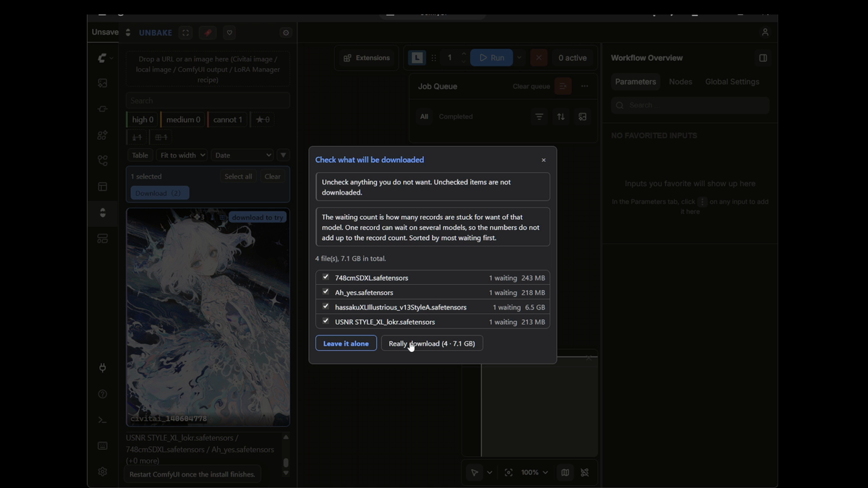Open the Job Queue three-dots menu
The width and height of the screenshot is (868, 488).
click(584, 87)
